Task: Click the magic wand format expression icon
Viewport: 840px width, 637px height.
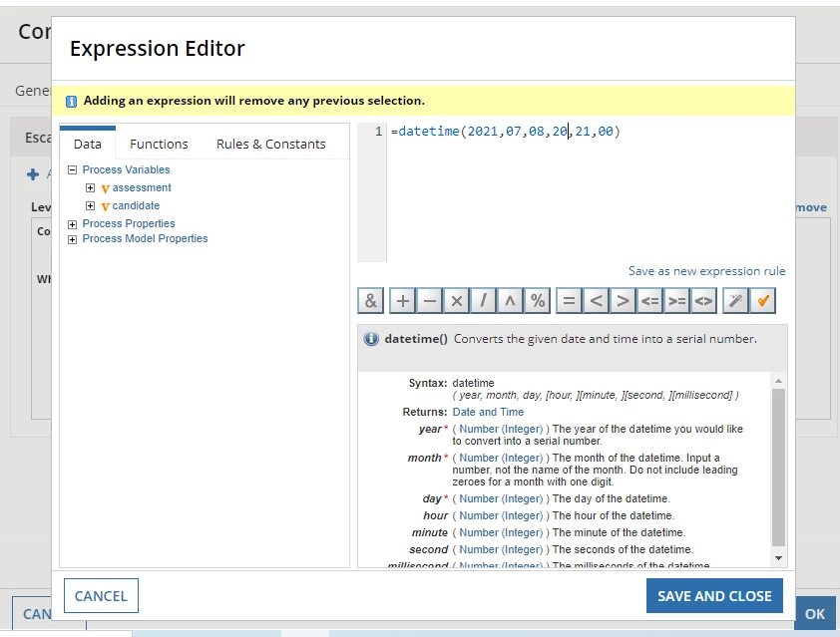Action: coord(735,300)
